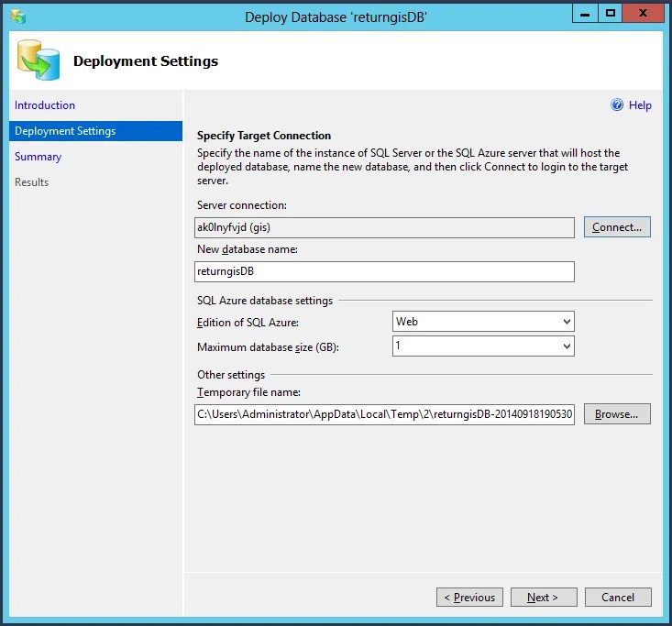
Task: Go to the Introduction step
Action: tap(45, 105)
